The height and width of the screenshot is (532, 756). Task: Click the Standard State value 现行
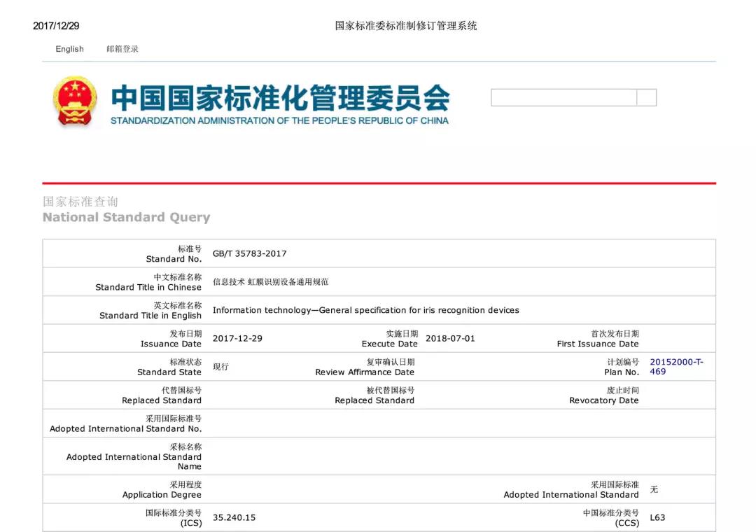coord(220,367)
